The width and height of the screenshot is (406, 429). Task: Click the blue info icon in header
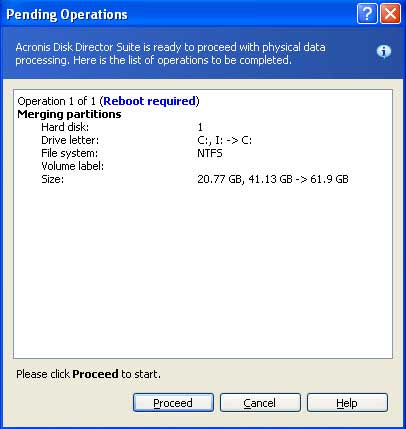384,52
